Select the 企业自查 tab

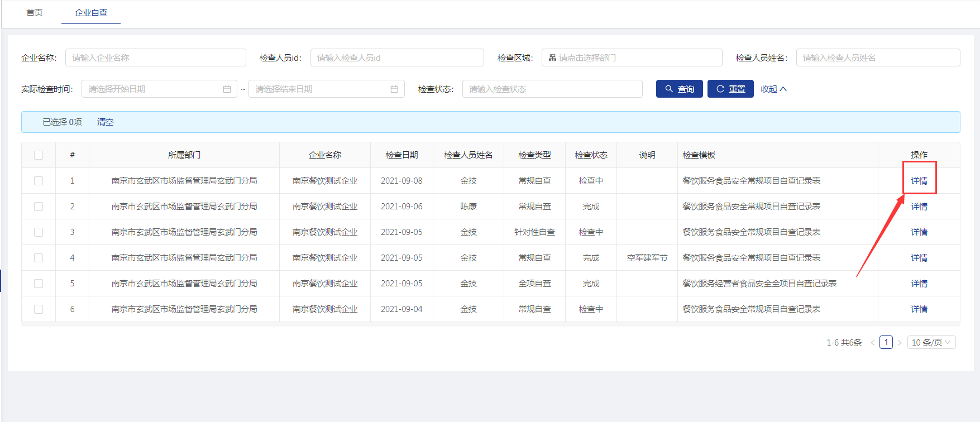91,12
